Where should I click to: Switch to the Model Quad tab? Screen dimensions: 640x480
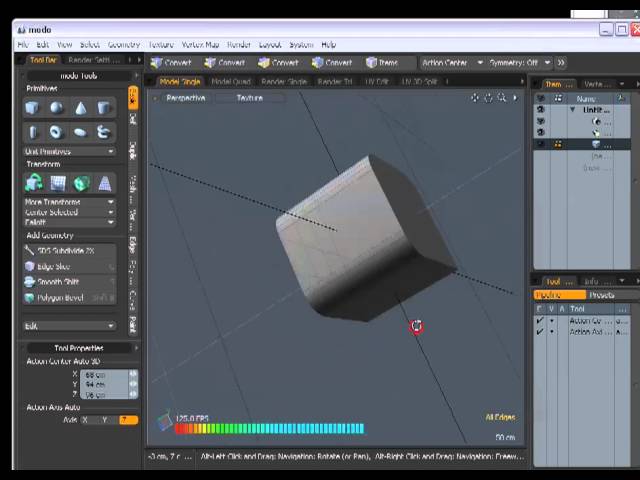pos(231,82)
